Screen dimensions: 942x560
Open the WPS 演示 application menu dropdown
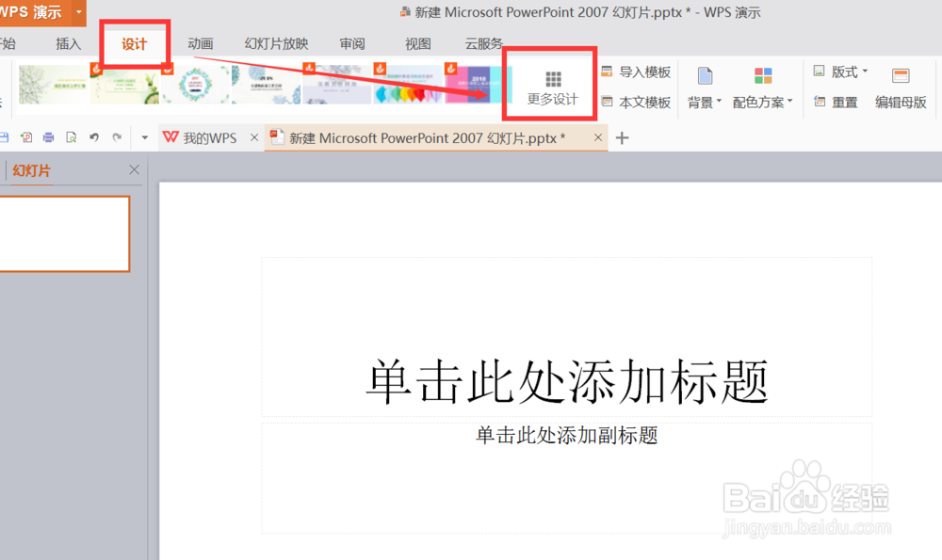(x=79, y=12)
